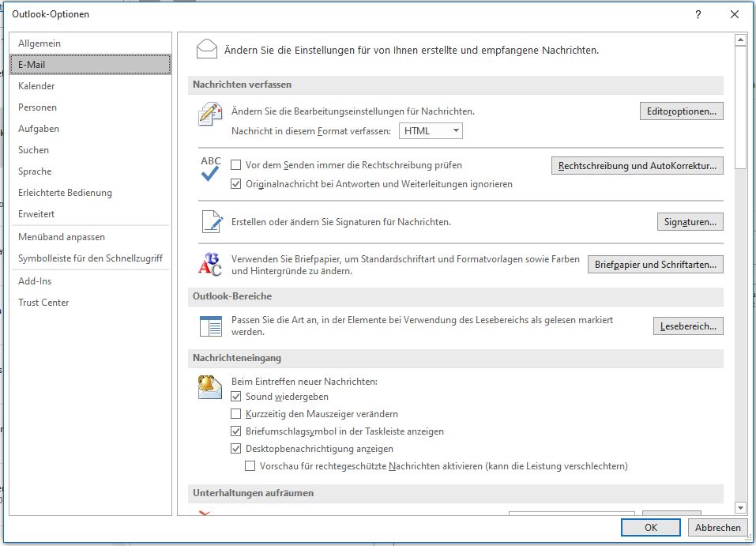756x546 pixels.
Task: Open the Allgemein options category
Action: click(91, 43)
